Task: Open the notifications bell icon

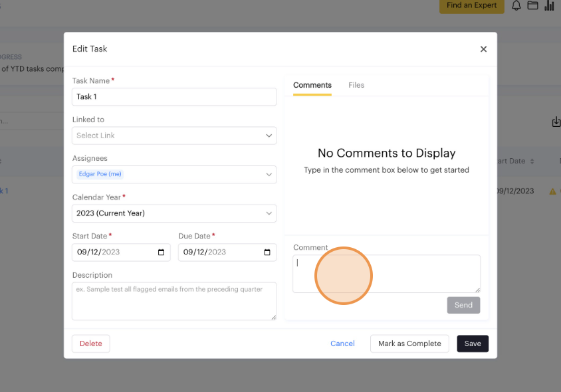Action: point(516,6)
